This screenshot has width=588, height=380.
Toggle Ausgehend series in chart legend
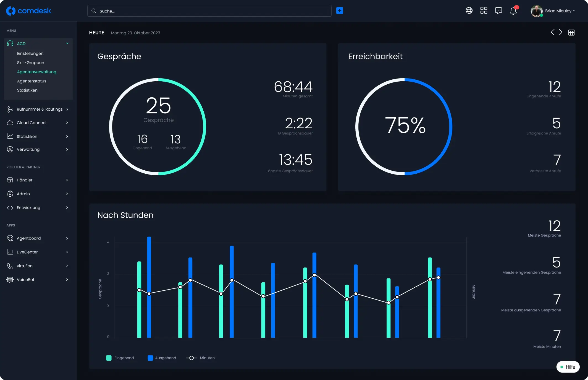pos(162,358)
